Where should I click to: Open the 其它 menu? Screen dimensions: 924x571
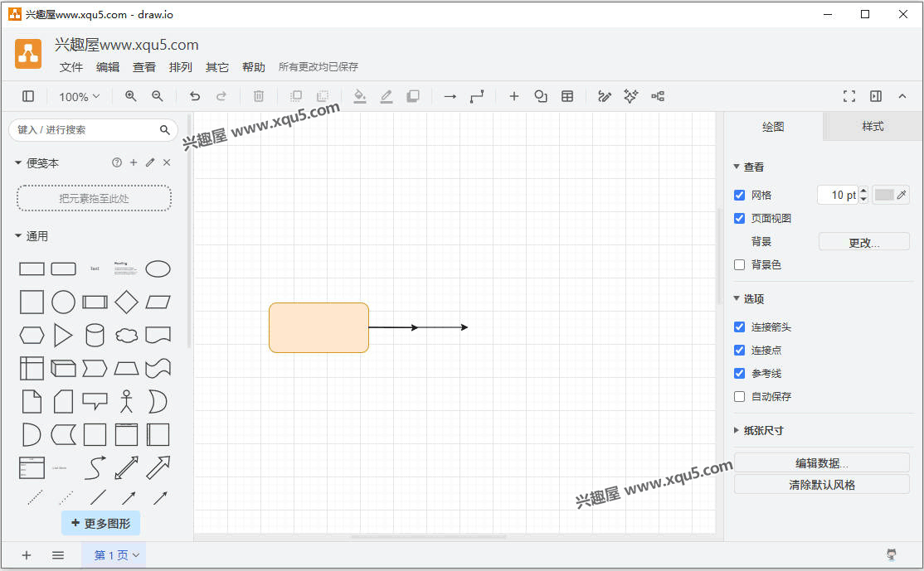pos(217,66)
